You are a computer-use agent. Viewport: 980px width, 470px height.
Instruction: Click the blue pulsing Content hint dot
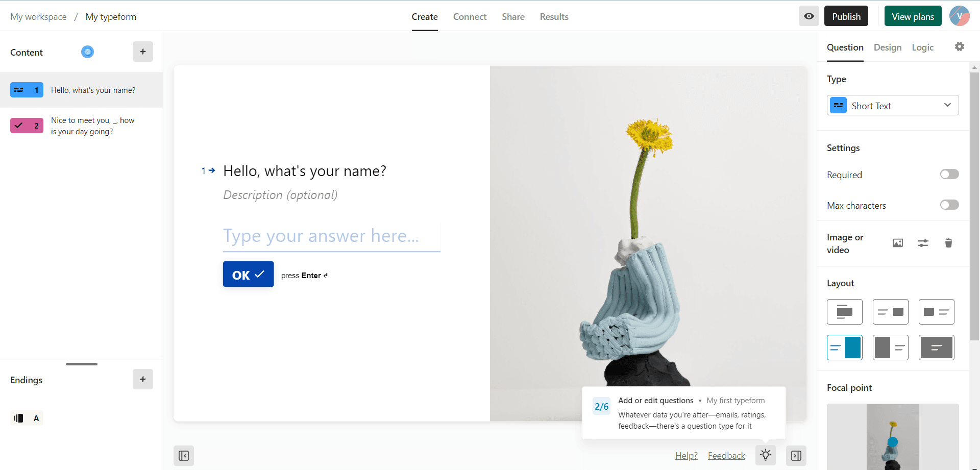[87, 52]
